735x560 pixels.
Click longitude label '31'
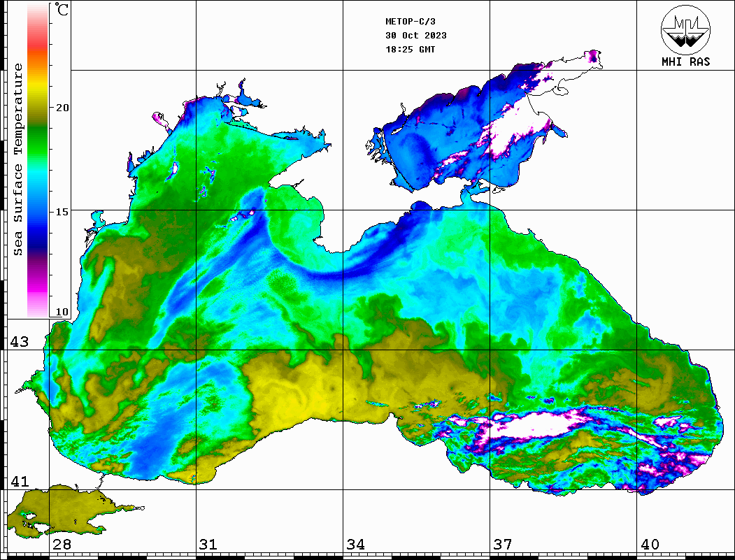pos(208,545)
